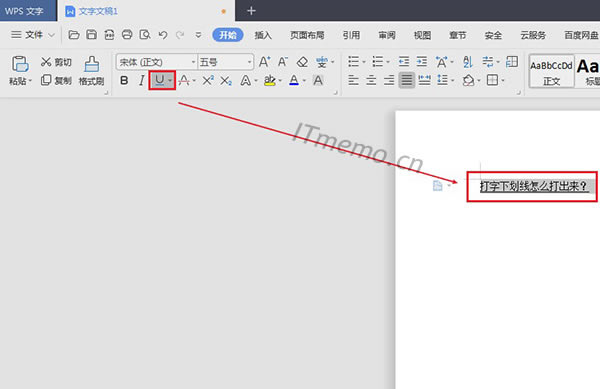Click the Increase Font Size A+ icon
Viewport: 600px width, 389px height.
(x=264, y=62)
